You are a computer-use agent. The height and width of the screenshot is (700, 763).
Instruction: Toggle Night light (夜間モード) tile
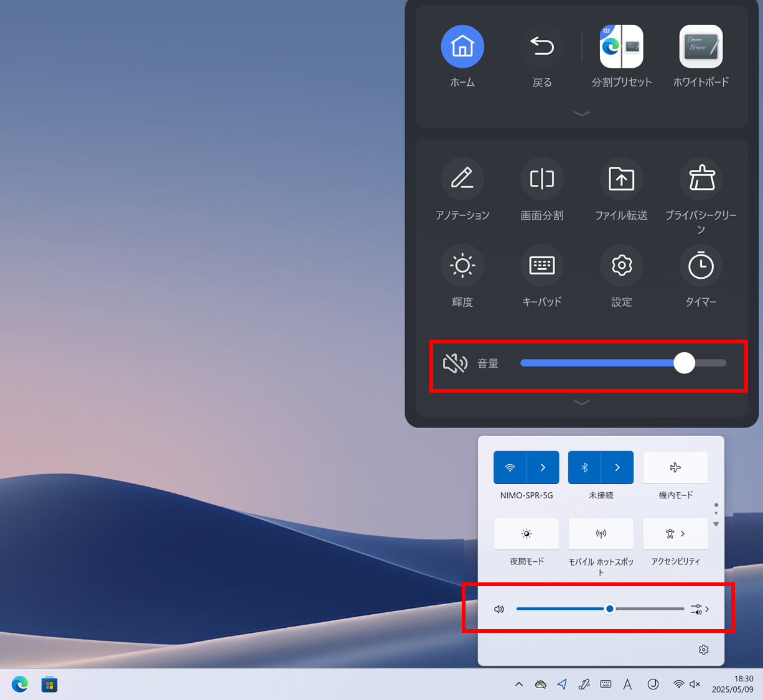pyautogui.click(x=527, y=534)
